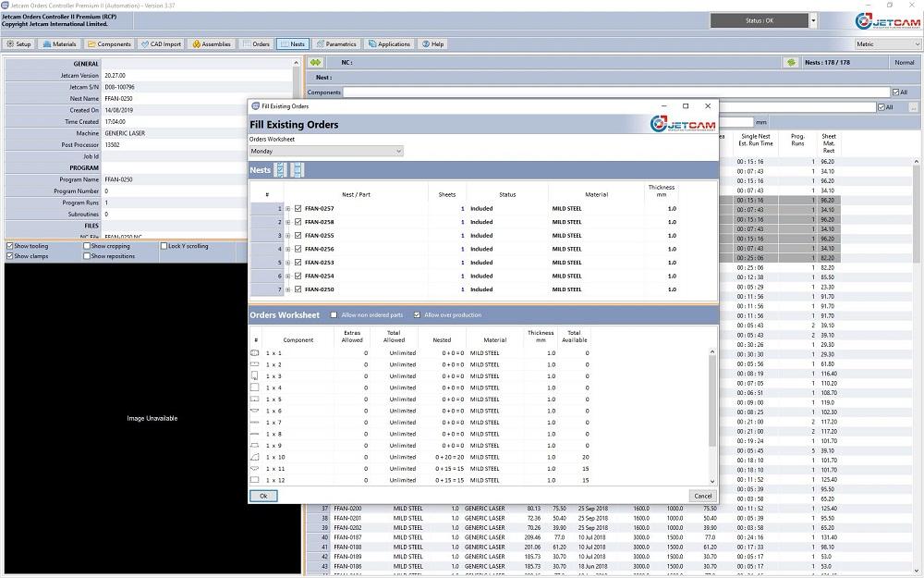This screenshot has width=924, height=578.
Task: Click the first Nests select-all icon
Action: click(280, 170)
